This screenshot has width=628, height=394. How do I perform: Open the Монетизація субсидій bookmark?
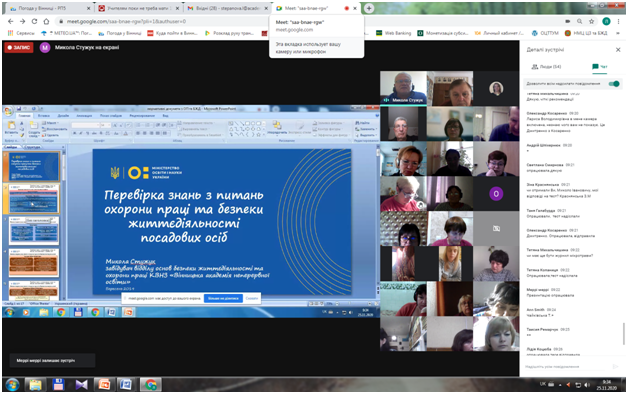coord(443,33)
